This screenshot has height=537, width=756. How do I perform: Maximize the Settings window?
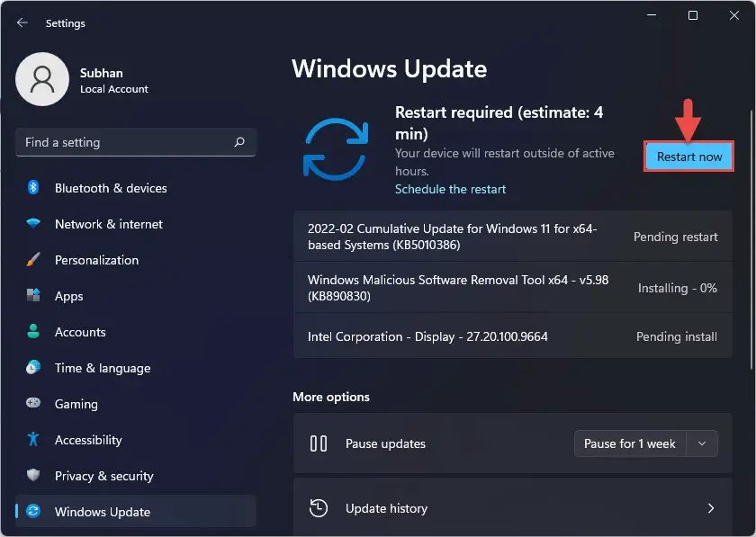coord(693,15)
